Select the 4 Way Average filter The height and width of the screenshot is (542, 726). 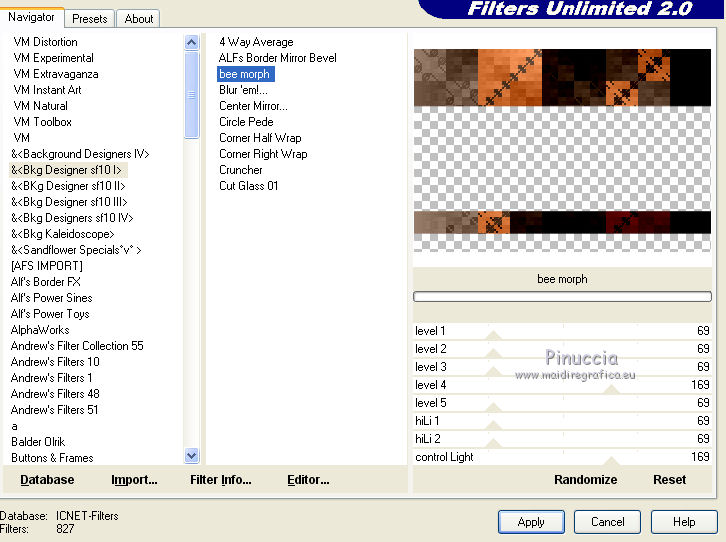256,42
